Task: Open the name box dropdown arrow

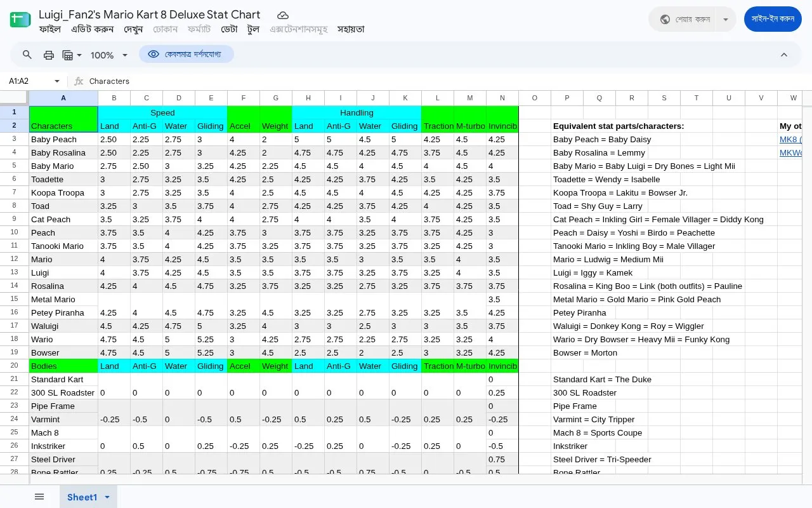Action: point(56,81)
